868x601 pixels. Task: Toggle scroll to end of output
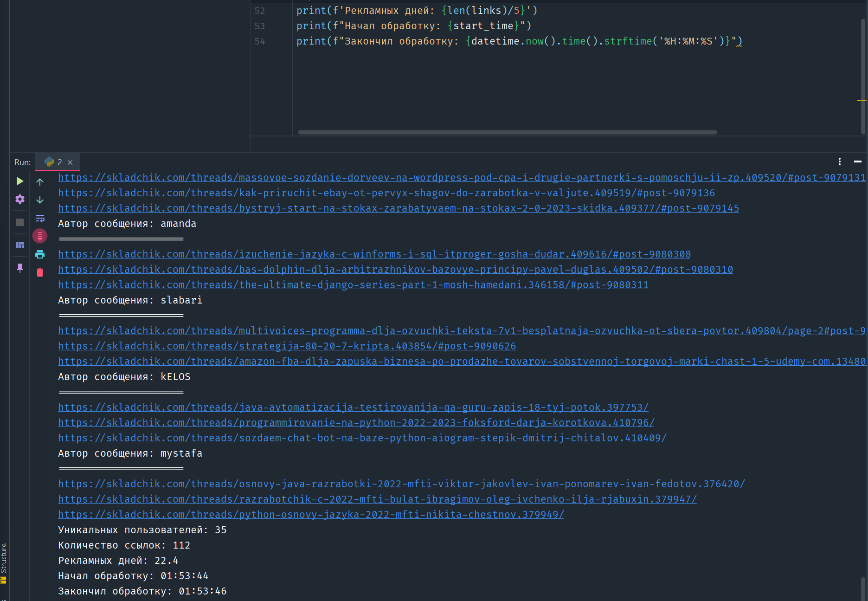pyautogui.click(x=40, y=236)
